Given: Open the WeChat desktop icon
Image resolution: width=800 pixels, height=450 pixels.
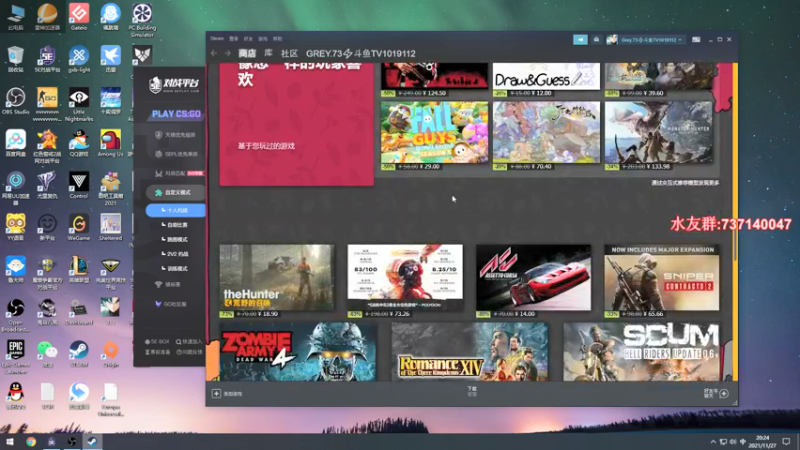Looking at the screenshot, I should (47, 354).
